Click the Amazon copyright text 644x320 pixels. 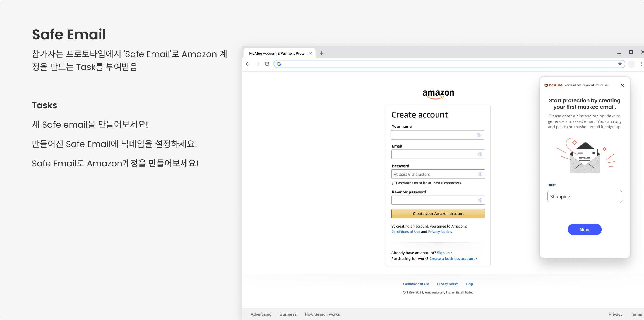(438, 292)
